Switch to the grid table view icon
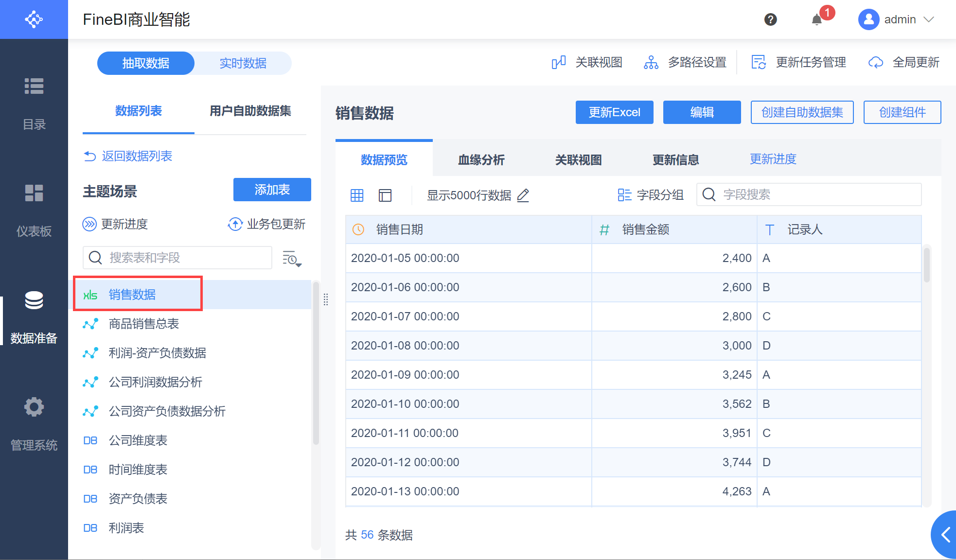 357,195
